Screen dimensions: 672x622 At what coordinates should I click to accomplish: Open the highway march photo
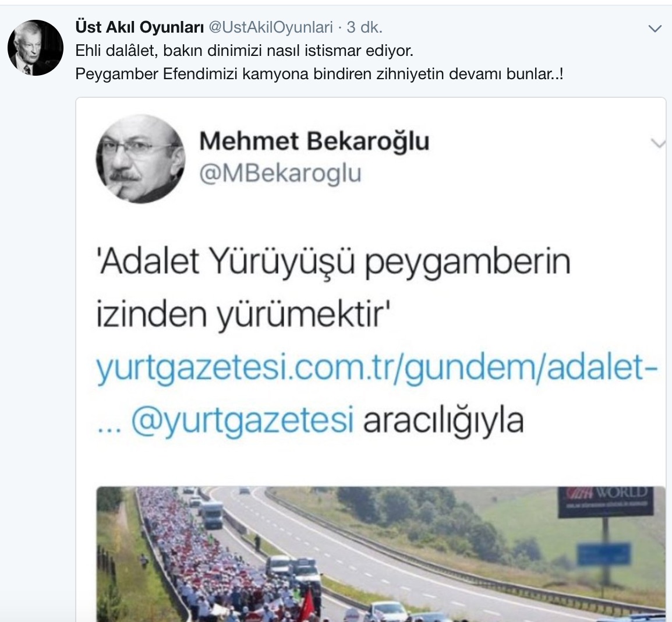(381, 554)
